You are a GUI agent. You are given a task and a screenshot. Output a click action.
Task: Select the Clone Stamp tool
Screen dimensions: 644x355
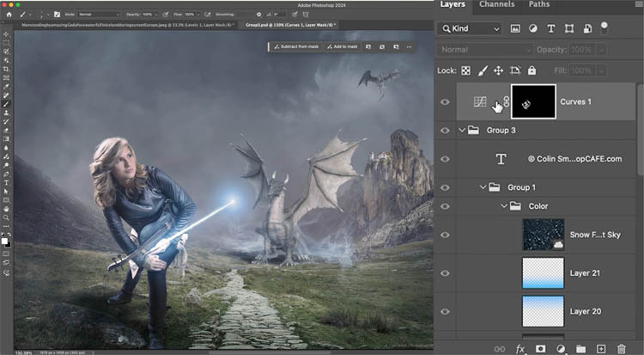coord(6,113)
